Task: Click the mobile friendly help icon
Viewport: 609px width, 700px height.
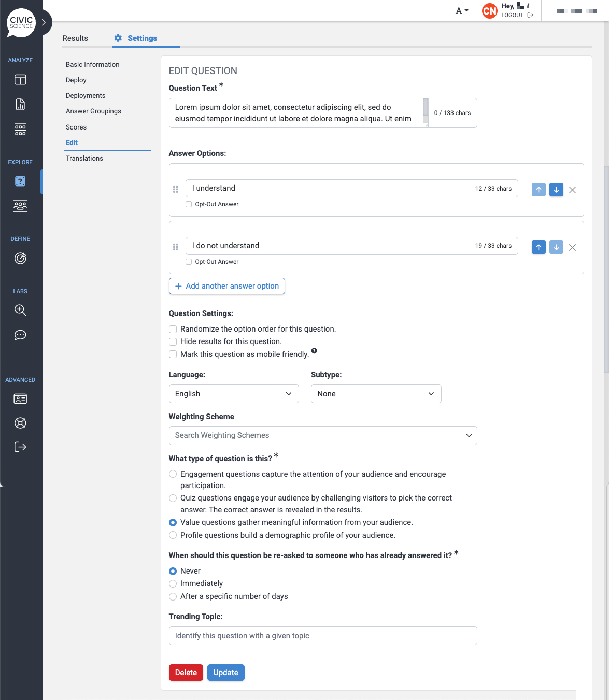Action: [314, 351]
